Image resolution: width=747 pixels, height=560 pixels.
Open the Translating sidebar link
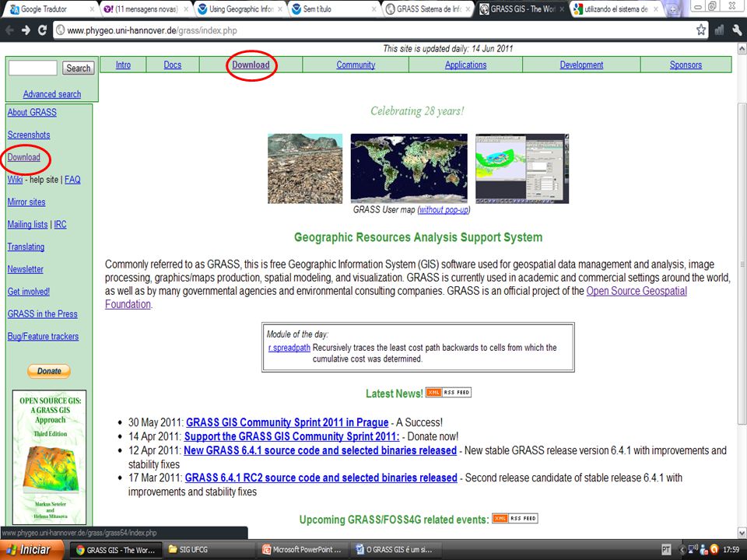tap(26, 247)
